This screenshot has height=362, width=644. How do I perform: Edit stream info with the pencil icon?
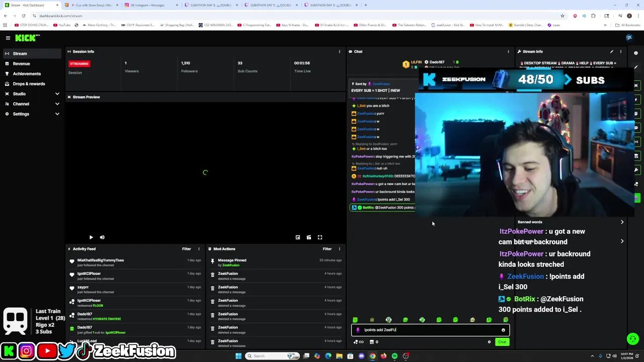click(x=611, y=51)
